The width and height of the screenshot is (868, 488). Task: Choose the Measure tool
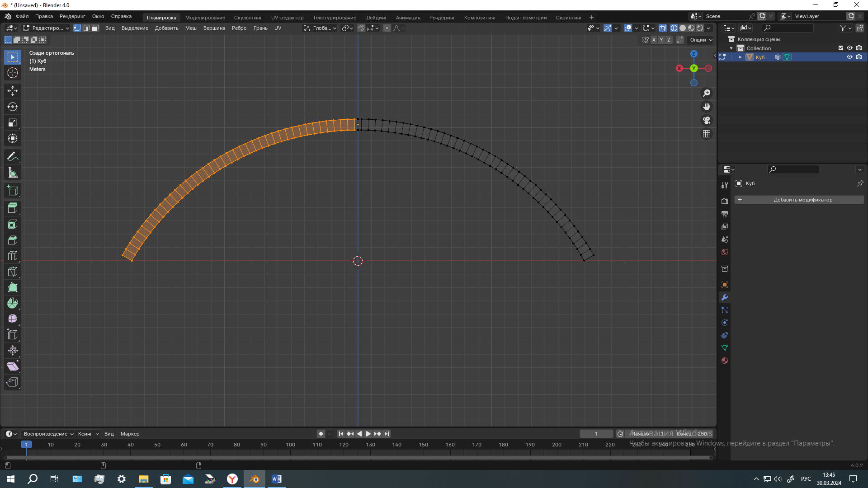[x=13, y=173]
